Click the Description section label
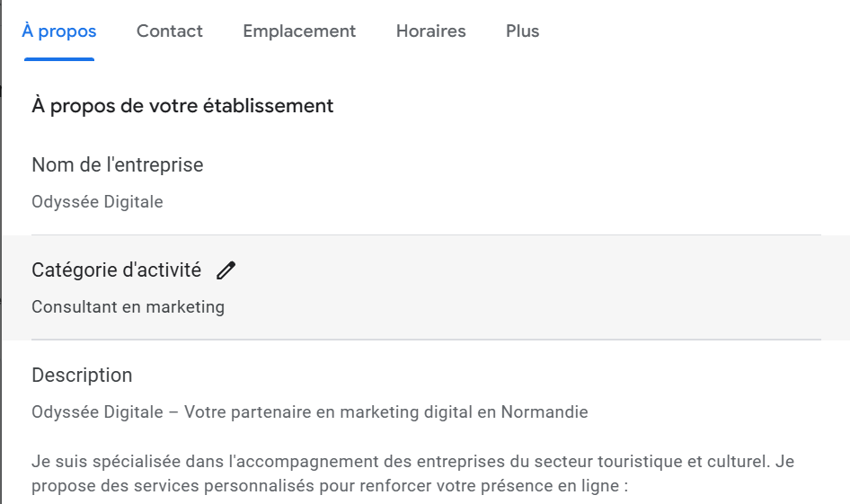The width and height of the screenshot is (850, 504). pos(82,376)
